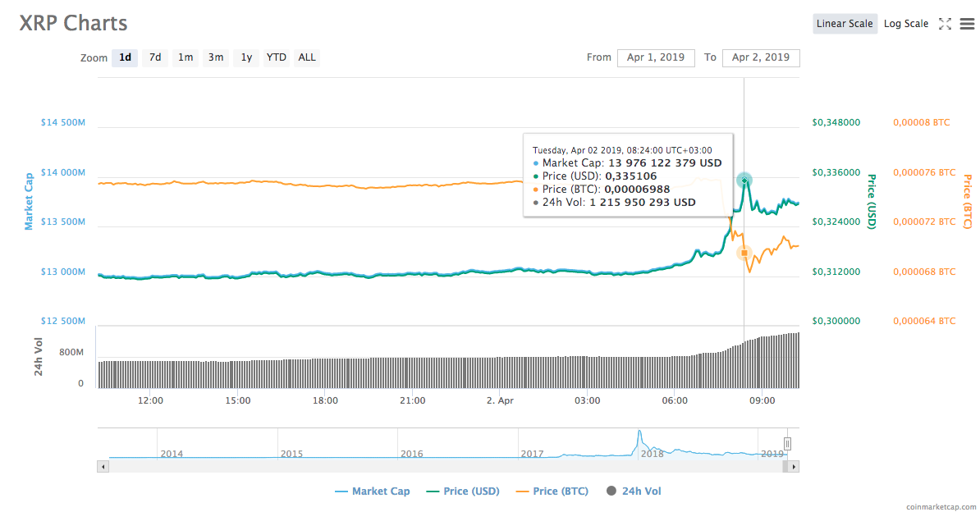Toggle Market Cap series in legend
This screenshot has height=512, width=980.
click(372, 491)
